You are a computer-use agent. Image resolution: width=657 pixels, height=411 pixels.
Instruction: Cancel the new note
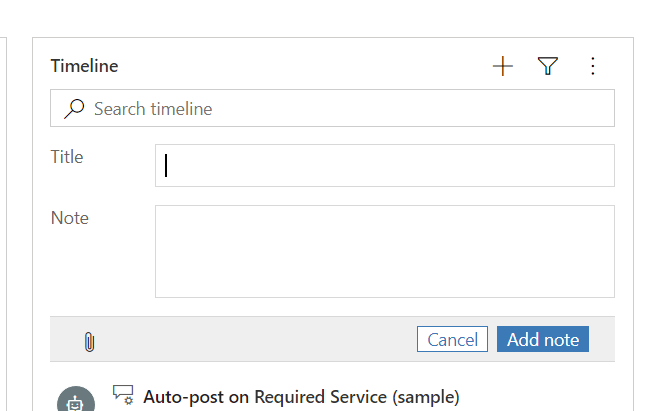click(452, 339)
